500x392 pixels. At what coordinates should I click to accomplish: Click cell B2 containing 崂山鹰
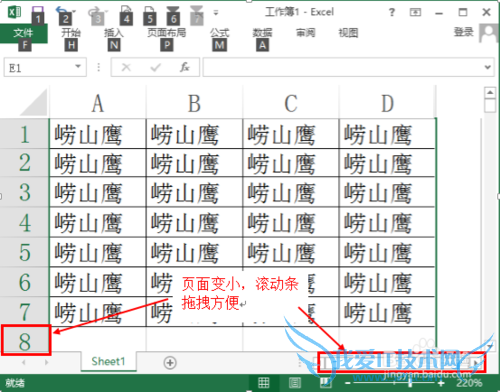194,163
